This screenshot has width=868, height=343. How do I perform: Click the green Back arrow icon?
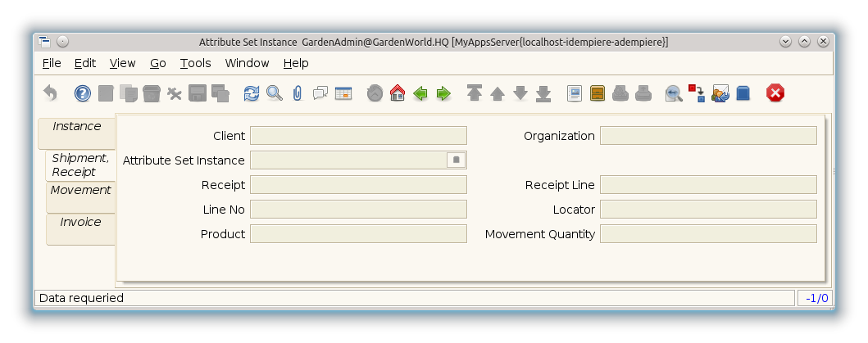tap(420, 93)
